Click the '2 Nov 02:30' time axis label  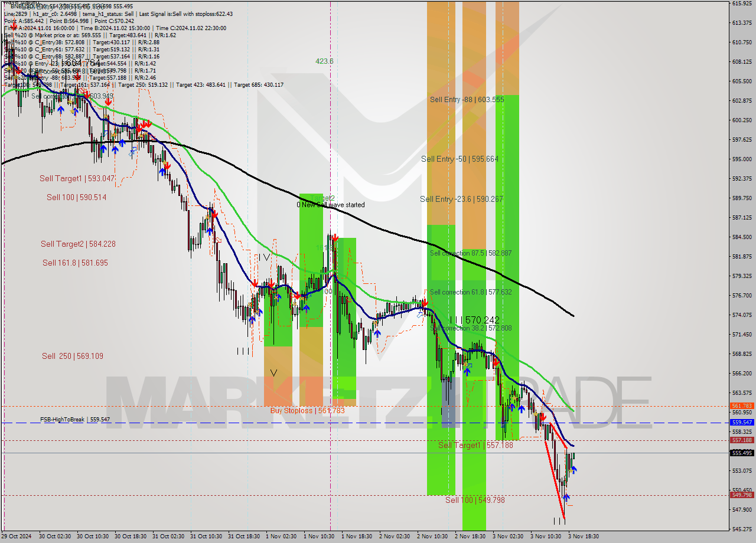pyautogui.click(x=395, y=537)
